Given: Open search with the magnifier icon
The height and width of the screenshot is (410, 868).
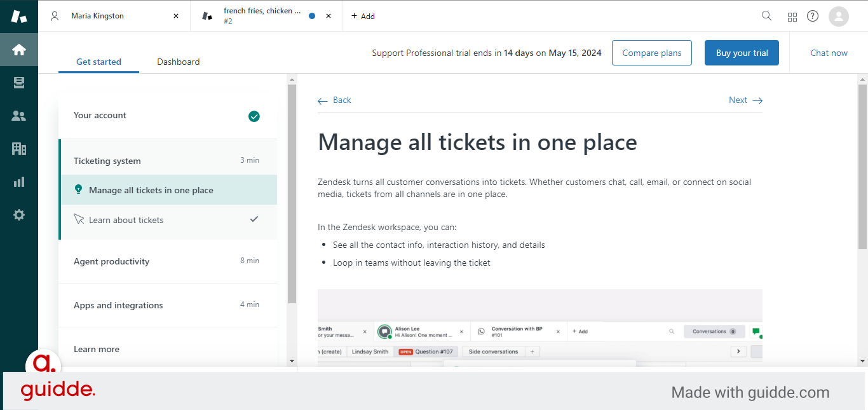Looking at the screenshot, I should point(766,16).
